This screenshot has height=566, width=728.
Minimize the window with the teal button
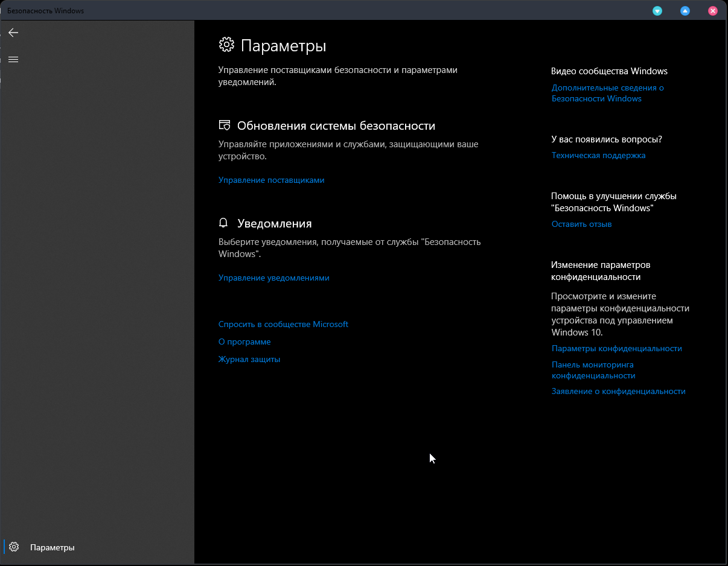657,11
